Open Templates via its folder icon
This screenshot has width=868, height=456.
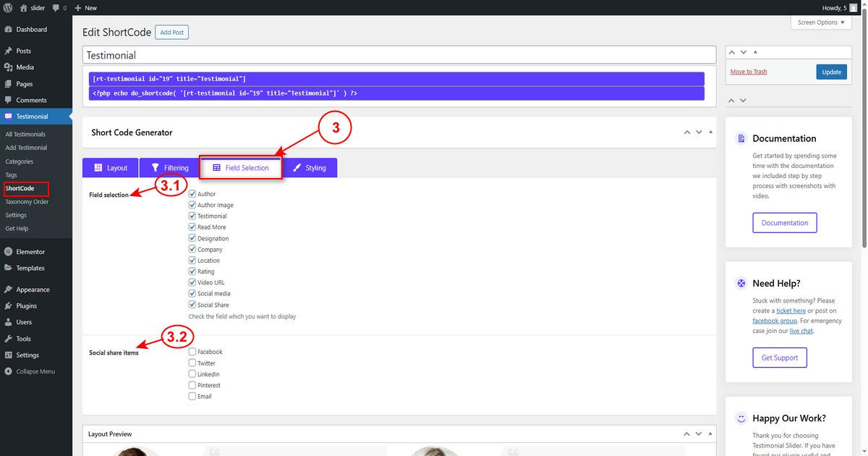tap(8, 268)
